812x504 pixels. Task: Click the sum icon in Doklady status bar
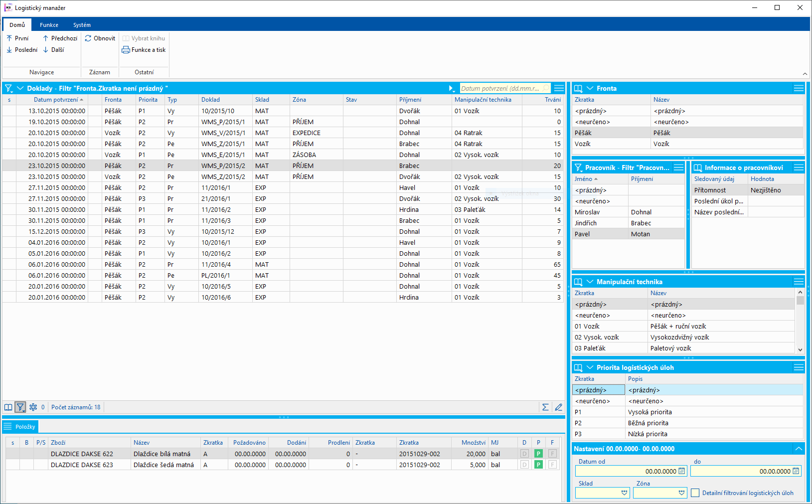[x=545, y=407]
